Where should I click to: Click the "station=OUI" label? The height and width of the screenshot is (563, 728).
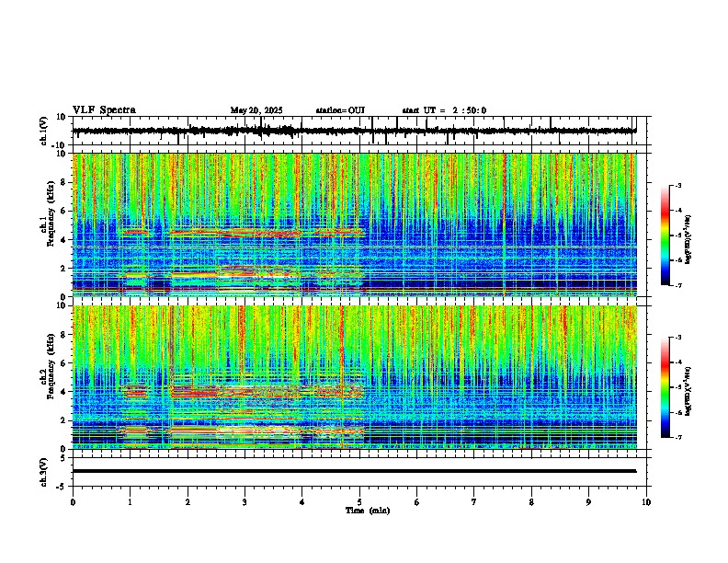click(340, 110)
